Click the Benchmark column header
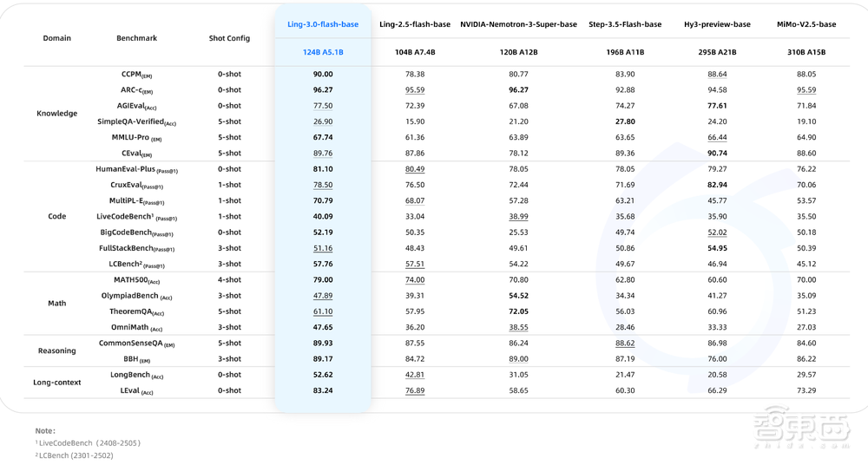 (137, 38)
